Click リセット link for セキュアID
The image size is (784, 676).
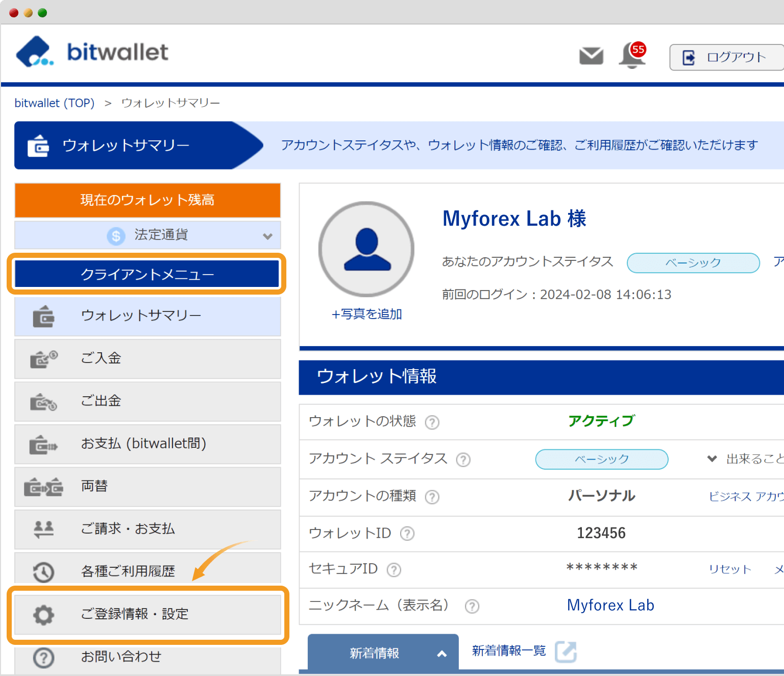(730, 569)
